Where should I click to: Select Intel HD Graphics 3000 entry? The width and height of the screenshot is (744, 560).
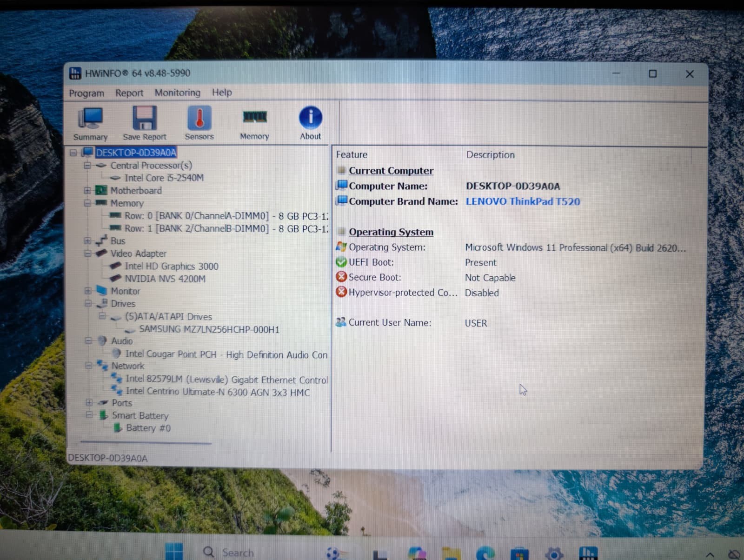tap(171, 266)
